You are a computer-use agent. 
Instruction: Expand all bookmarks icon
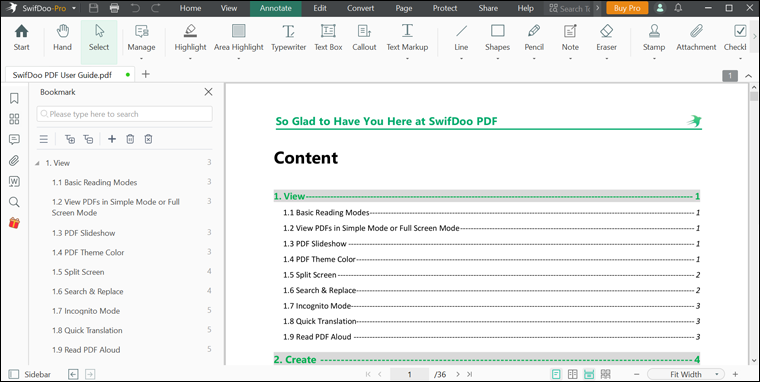(x=70, y=139)
